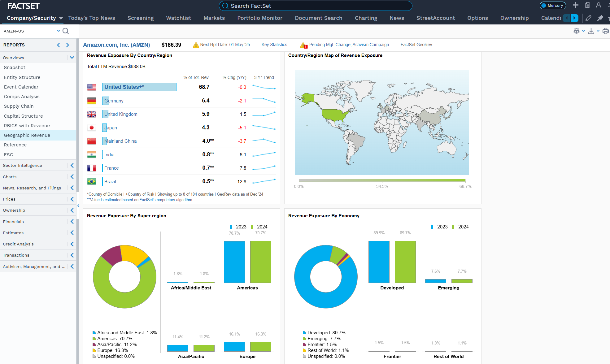Click the Search FactSet input box

316,6
